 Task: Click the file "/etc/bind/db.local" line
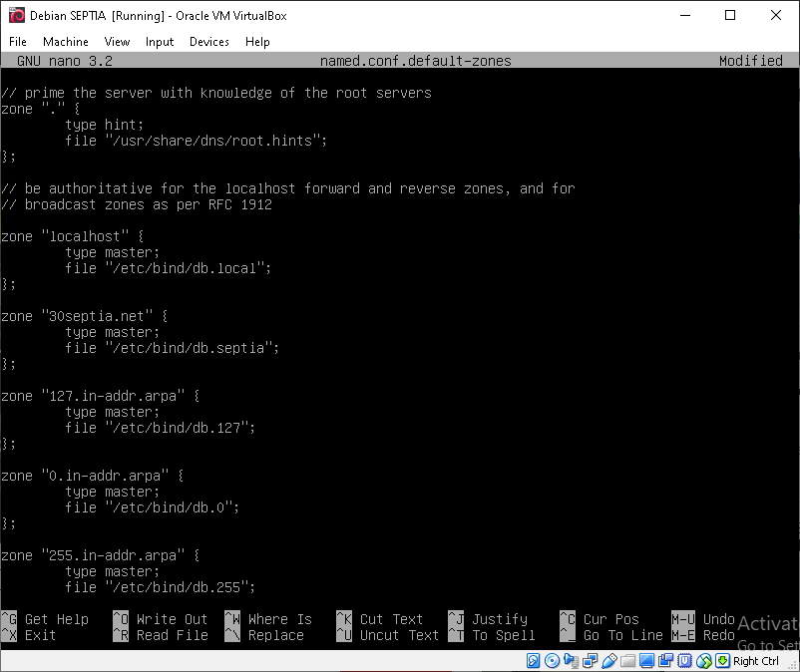(x=168, y=268)
